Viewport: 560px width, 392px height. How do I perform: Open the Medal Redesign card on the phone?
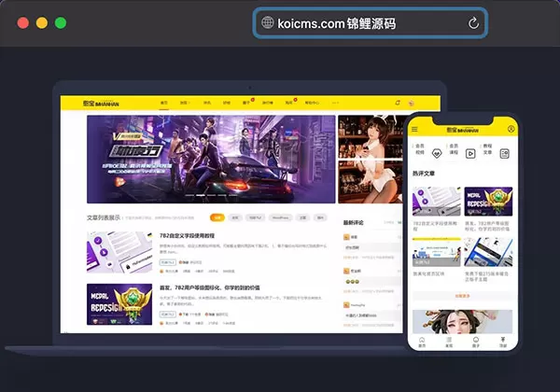point(488,202)
